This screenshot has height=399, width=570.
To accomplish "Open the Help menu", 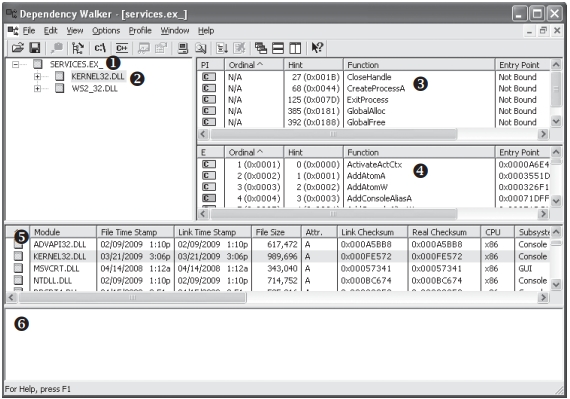I will pyautogui.click(x=206, y=31).
